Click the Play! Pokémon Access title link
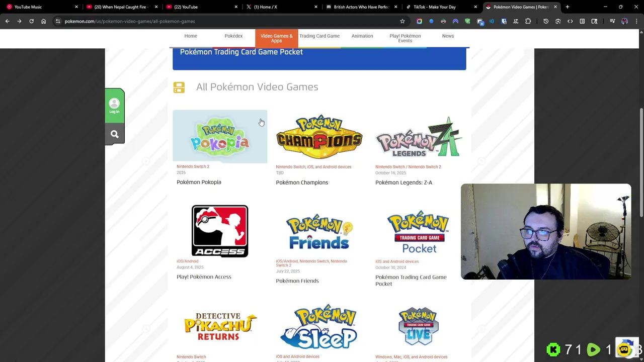 click(x=204, y=277)
